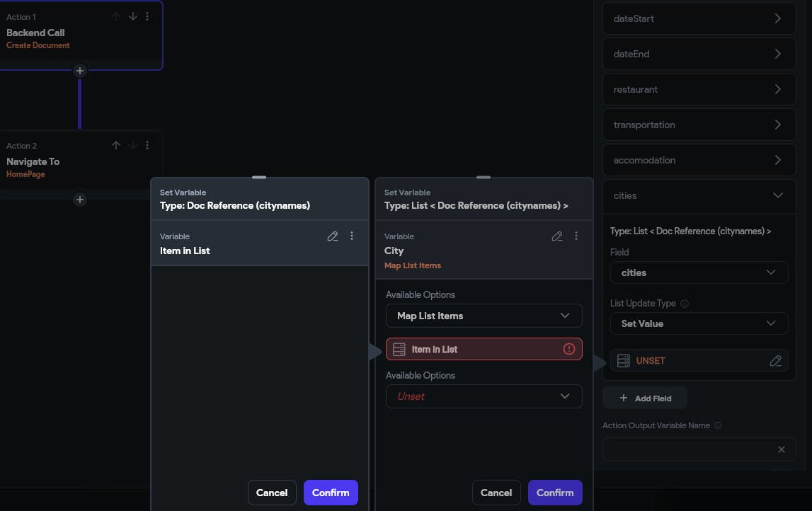
Task: Move Action 1 down with arrow icon
Action: (x=132, y=16)
